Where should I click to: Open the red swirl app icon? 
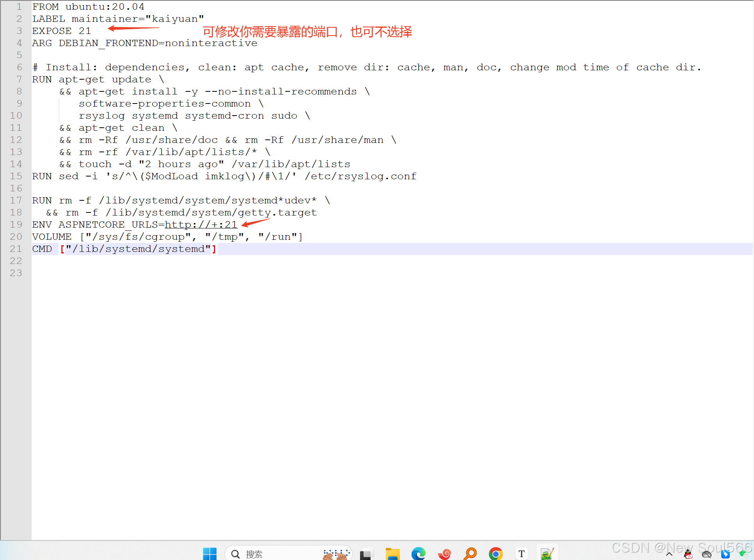(444, 554)
